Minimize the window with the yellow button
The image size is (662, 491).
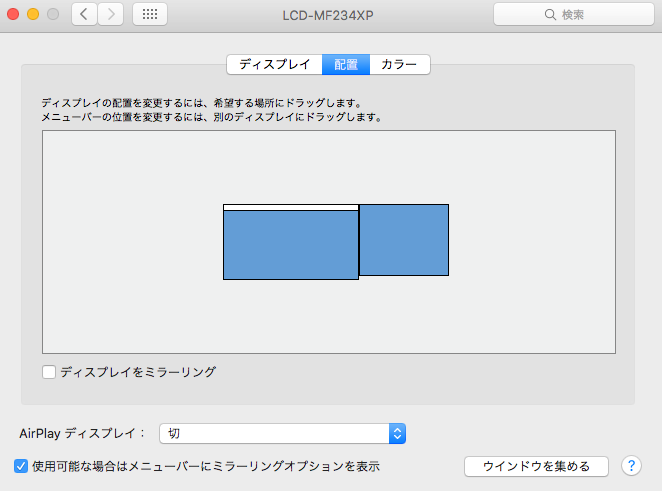pyautogui.click(x=33, y=15)
